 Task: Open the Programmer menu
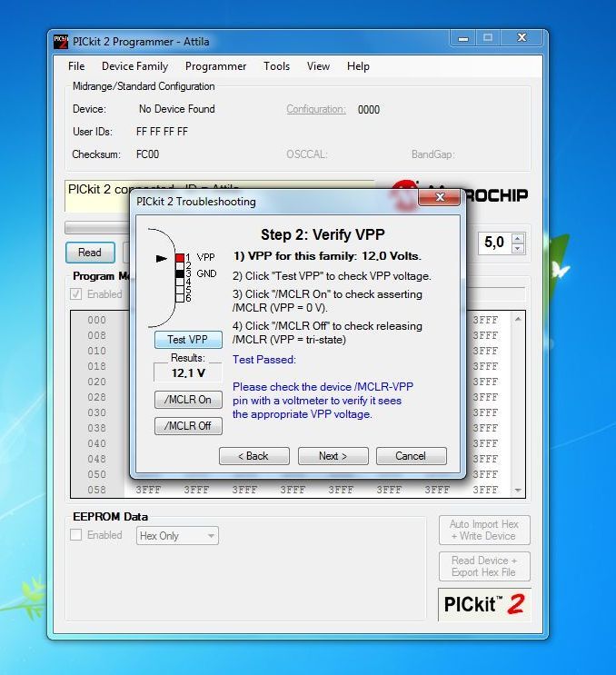(x=215, y=66)
